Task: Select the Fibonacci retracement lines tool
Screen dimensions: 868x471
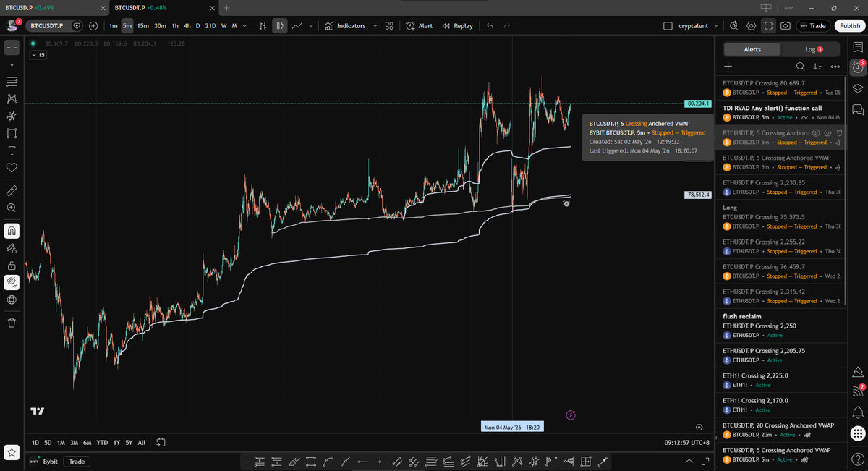Action: [x=12, y=81]
